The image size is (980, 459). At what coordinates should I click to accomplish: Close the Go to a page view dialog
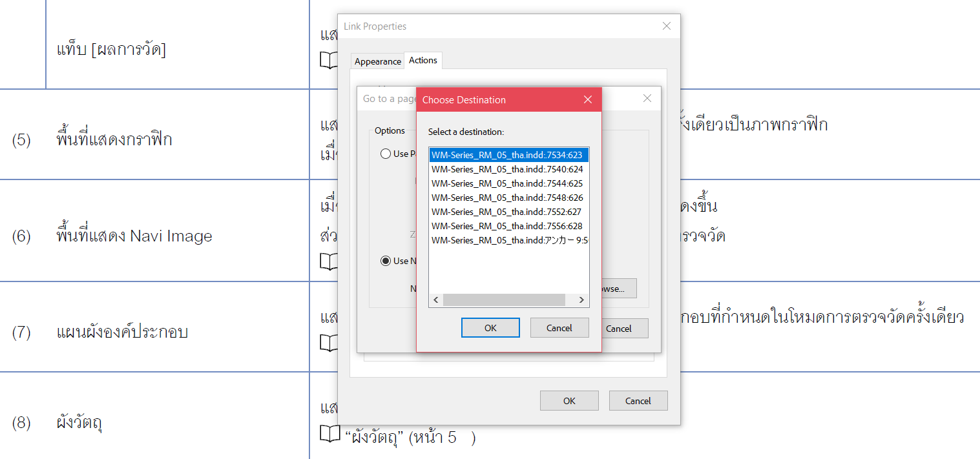647,98
